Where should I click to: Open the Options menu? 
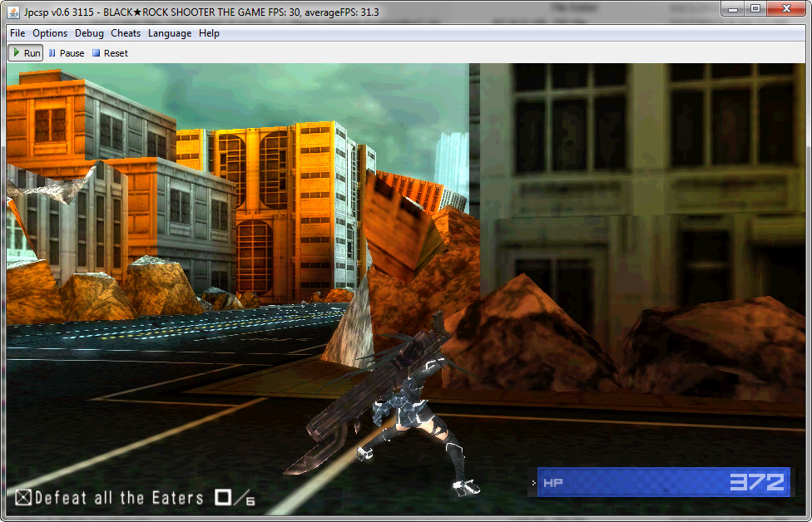click(50, 33)
